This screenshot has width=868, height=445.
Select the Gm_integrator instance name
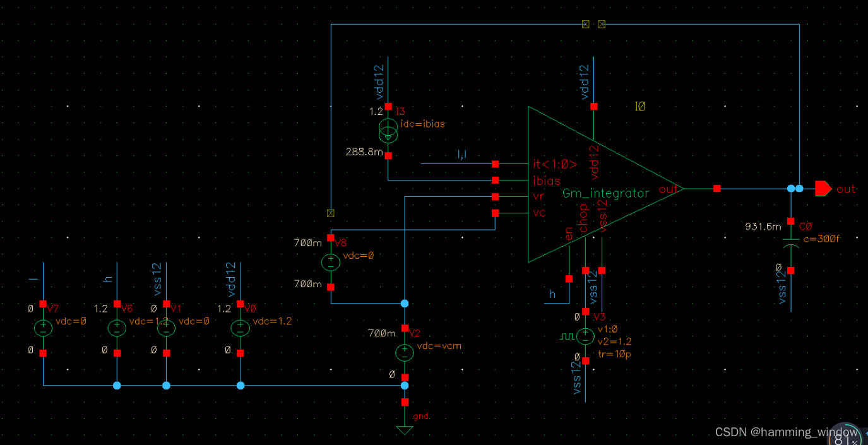point(605,194)
